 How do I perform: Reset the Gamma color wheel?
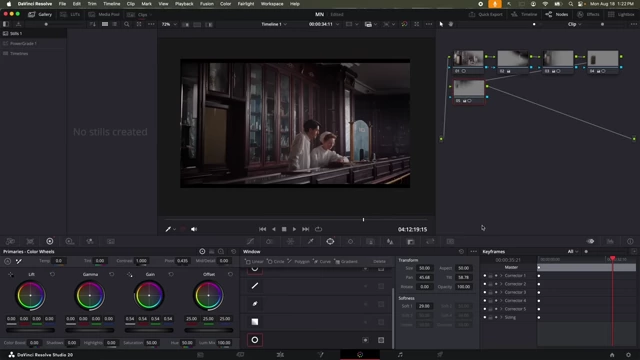pos(111,274)
